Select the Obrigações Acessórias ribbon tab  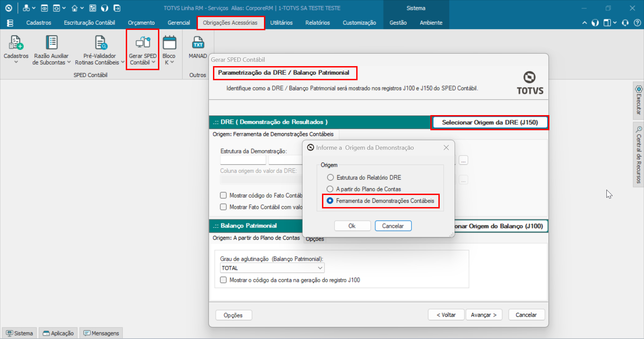click(x=230, y=23)
